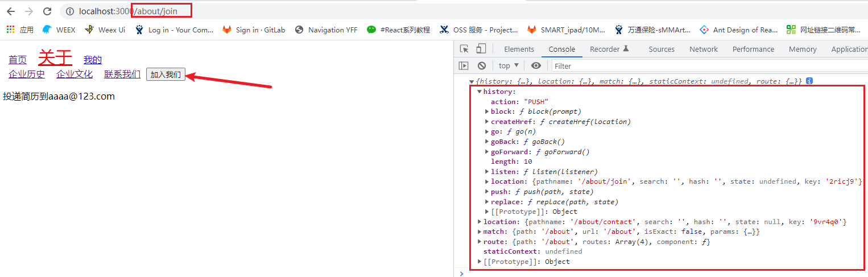Image resolution: width=868 pixels, height=277 pixels.
Task: Open the Log in - Your Com... bookmark
Action: pos(174,30)
